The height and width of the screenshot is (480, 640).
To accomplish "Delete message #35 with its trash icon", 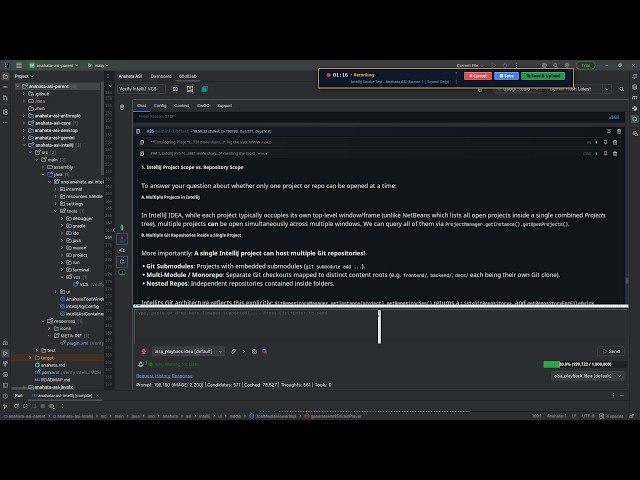I will coord(619,131).
